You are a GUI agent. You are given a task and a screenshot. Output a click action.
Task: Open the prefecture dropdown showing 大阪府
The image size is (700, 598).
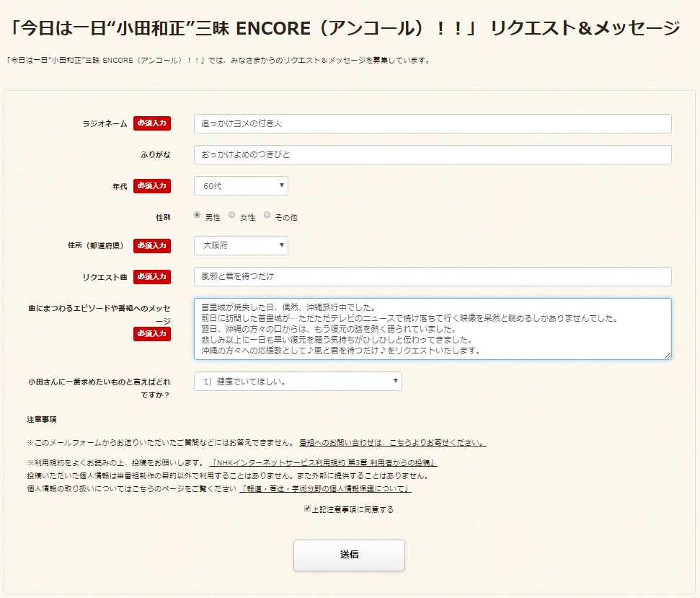point(241,245)
